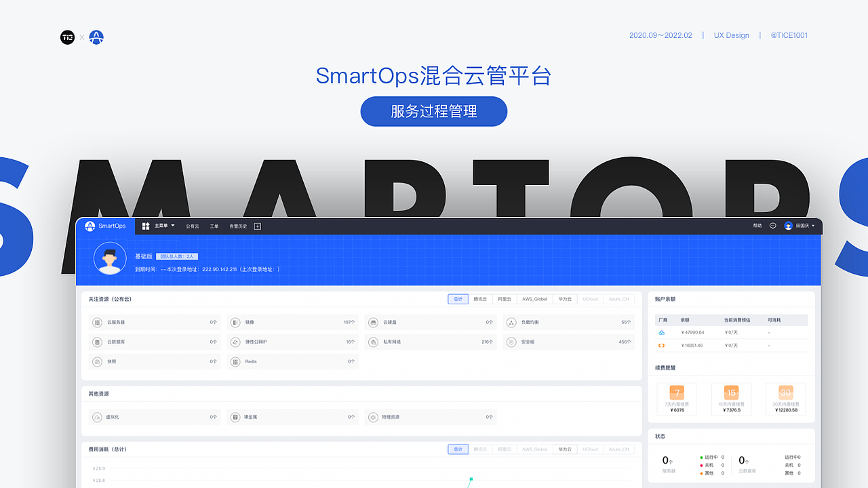Select UCloud tab in 关注资源 panel
Image resolution: width=868 pixels, height=488 pixels.
[x=591, y=299]
